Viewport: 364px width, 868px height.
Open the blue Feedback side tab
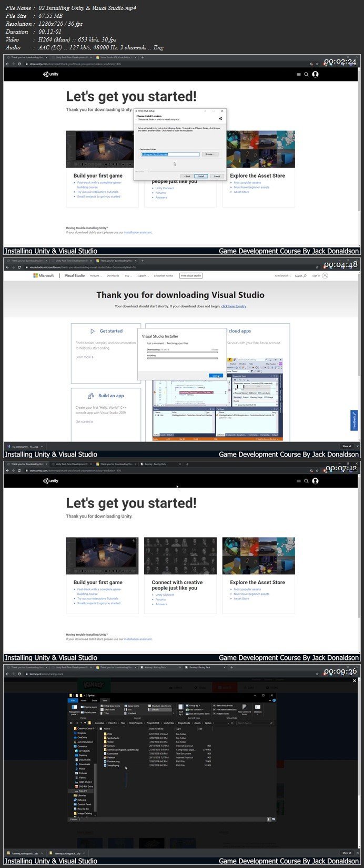(354, 420)
